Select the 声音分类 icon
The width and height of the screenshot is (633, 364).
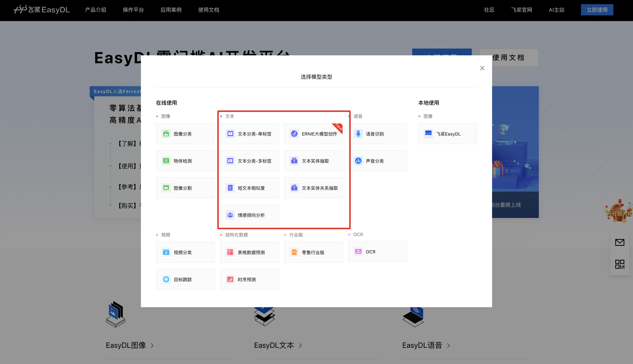pyautogui.click(x=358, y=161)
